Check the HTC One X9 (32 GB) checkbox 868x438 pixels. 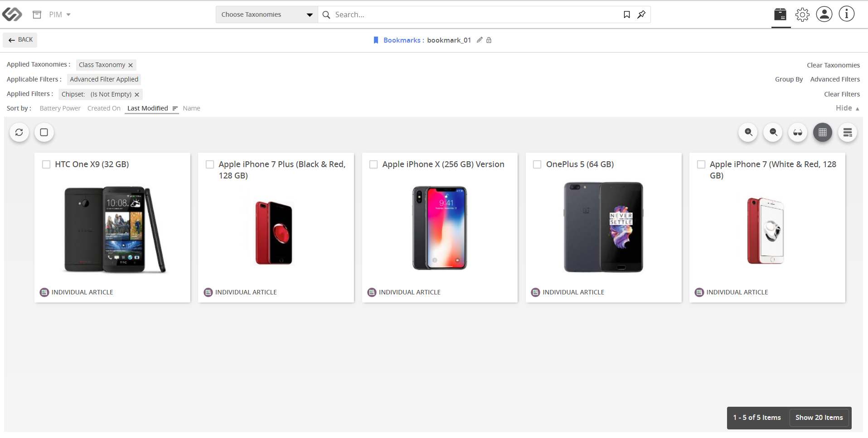46,164
